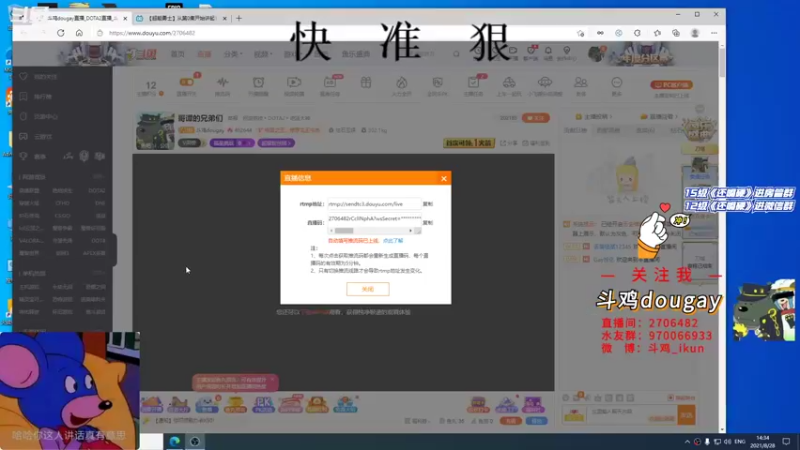This screenshot has width=800, height=450.
Task: Close the first Douyu browser tab
Action: [125, 18]
